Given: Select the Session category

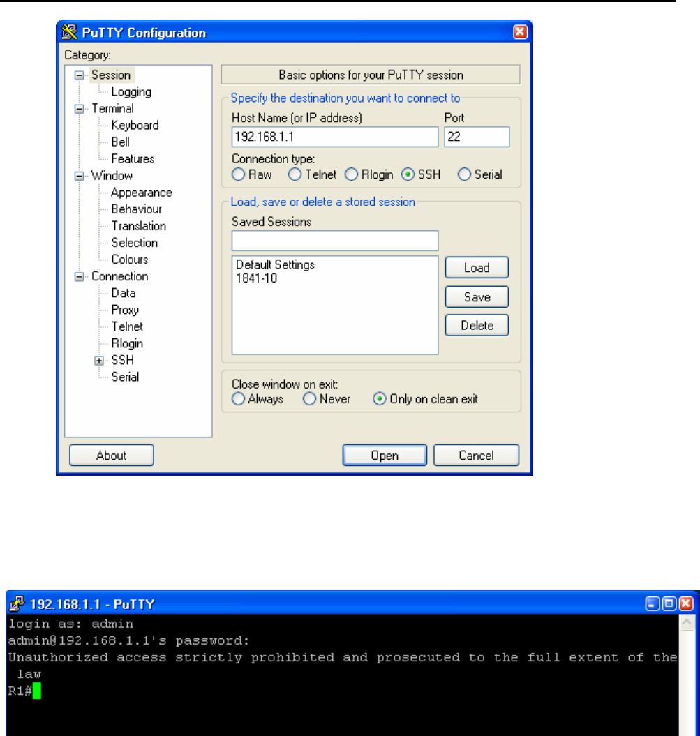Looking at the screenshot, I should (x=111, y=75).
